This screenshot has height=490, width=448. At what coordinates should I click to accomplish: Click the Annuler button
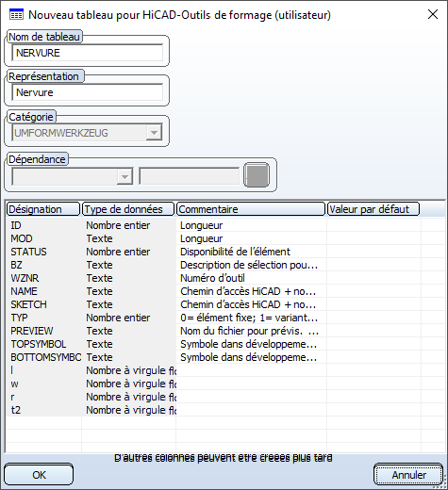(x=408, y=475)
